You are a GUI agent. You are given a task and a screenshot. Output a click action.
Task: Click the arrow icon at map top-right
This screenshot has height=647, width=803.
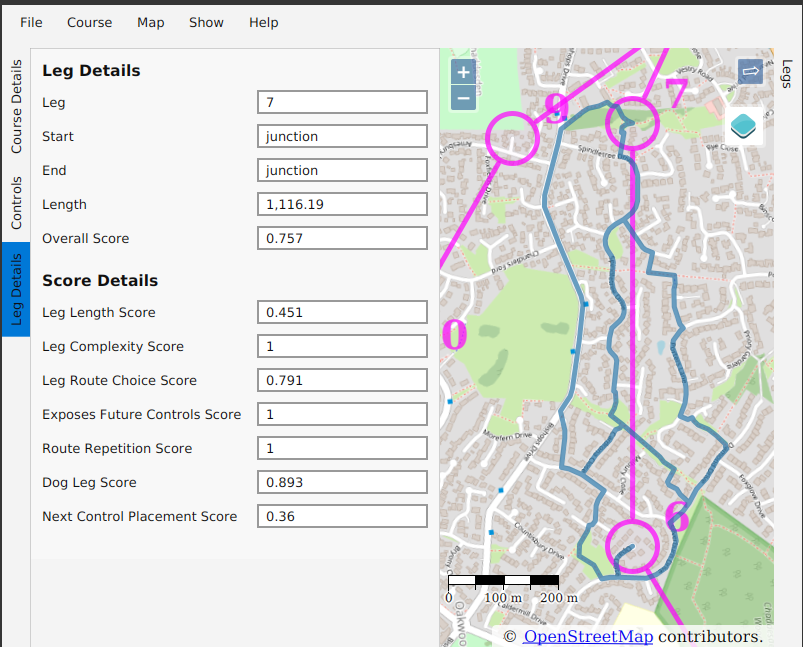pos(750,72)
